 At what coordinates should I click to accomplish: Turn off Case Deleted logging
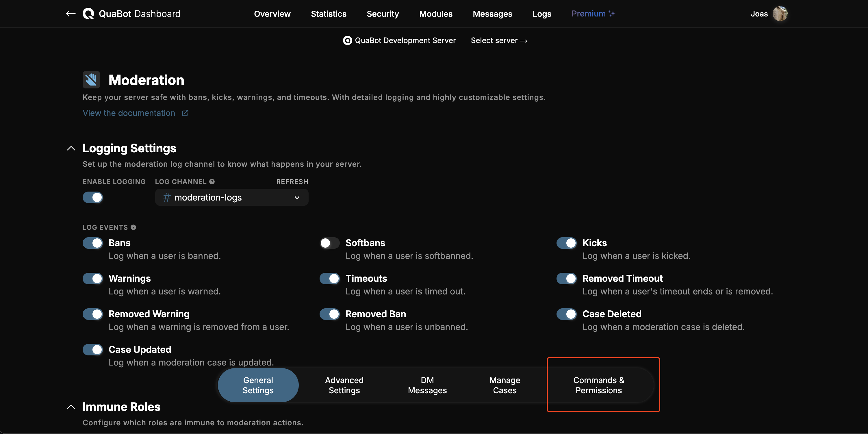click(x=567, y=314)
